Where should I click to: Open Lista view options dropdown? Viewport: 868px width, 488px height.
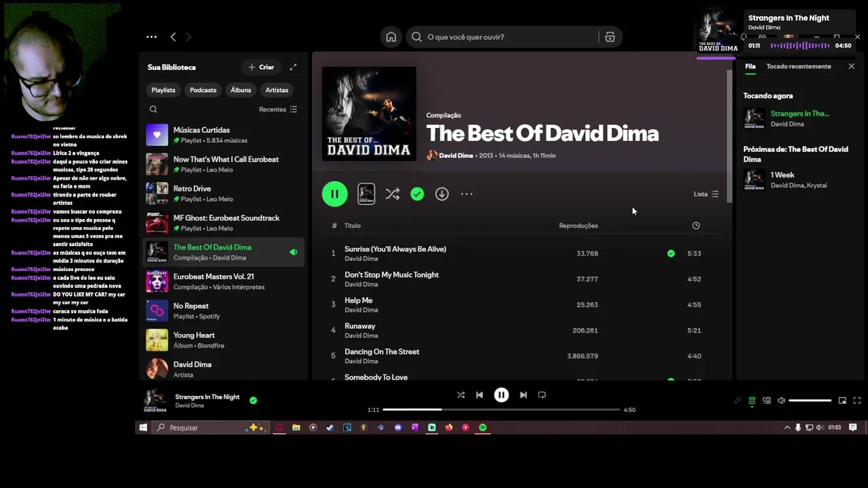pyautogui.click(x=706, y=194)
